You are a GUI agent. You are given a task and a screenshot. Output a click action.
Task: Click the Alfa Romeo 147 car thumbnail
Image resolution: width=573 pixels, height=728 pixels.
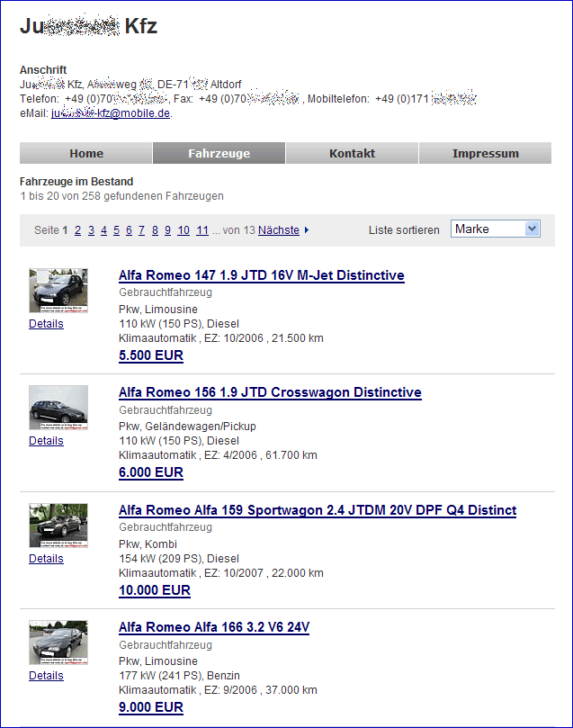(58, 291)
